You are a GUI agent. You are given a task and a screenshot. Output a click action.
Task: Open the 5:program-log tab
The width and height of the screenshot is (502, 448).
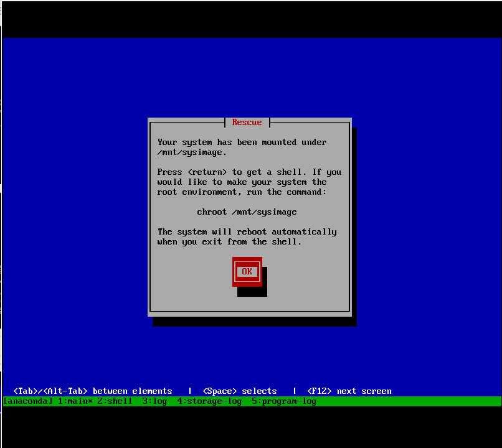(x=284, y=401)
